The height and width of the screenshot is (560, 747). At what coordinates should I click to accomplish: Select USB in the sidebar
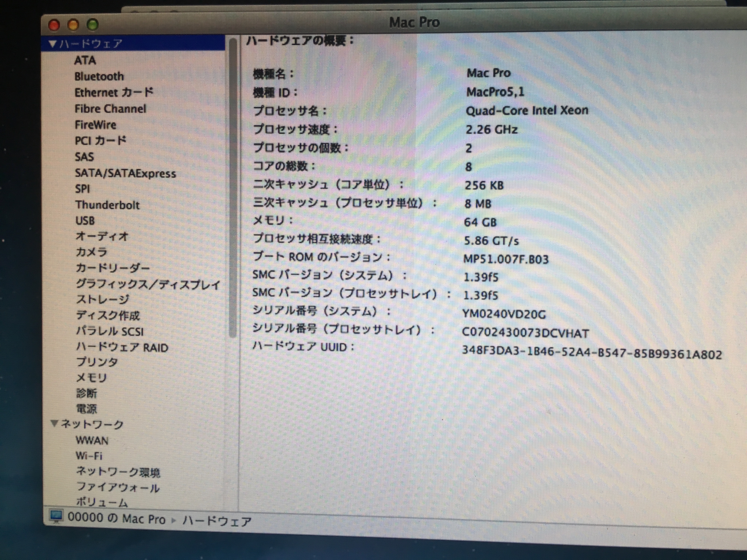[x=85, y=220]
